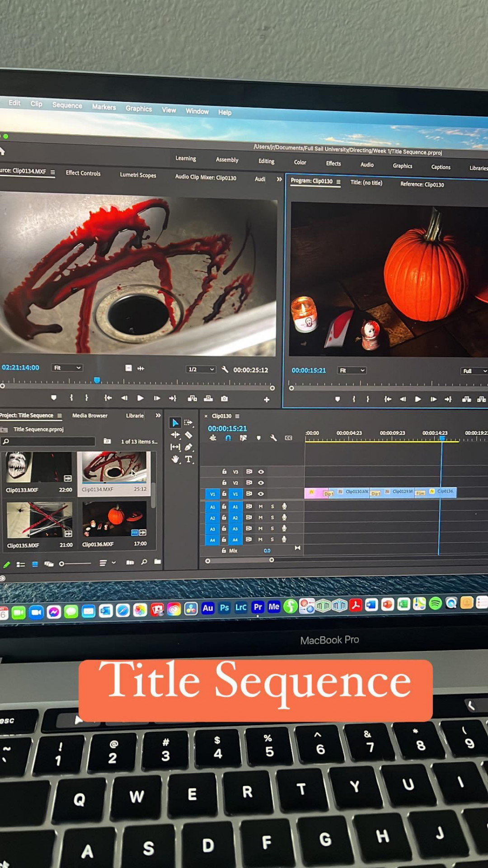
Task: Click Lift button in Program monitor
Action: click(467, 399)
